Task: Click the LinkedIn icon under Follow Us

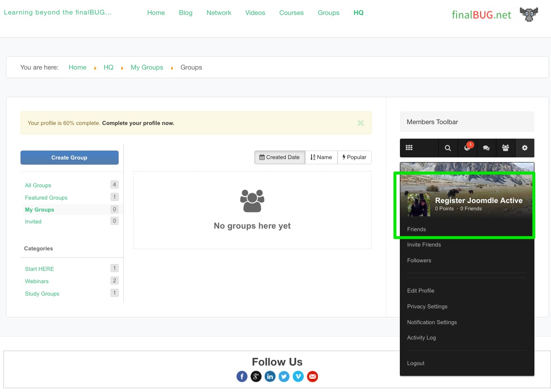Action: (x=270, y=376)
